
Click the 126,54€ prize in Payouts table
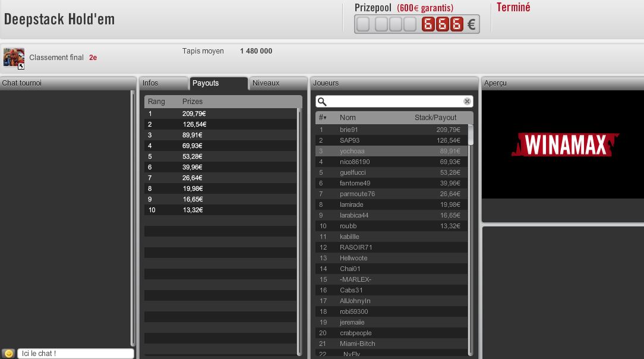pyautogui.click(x=194, y=124)
